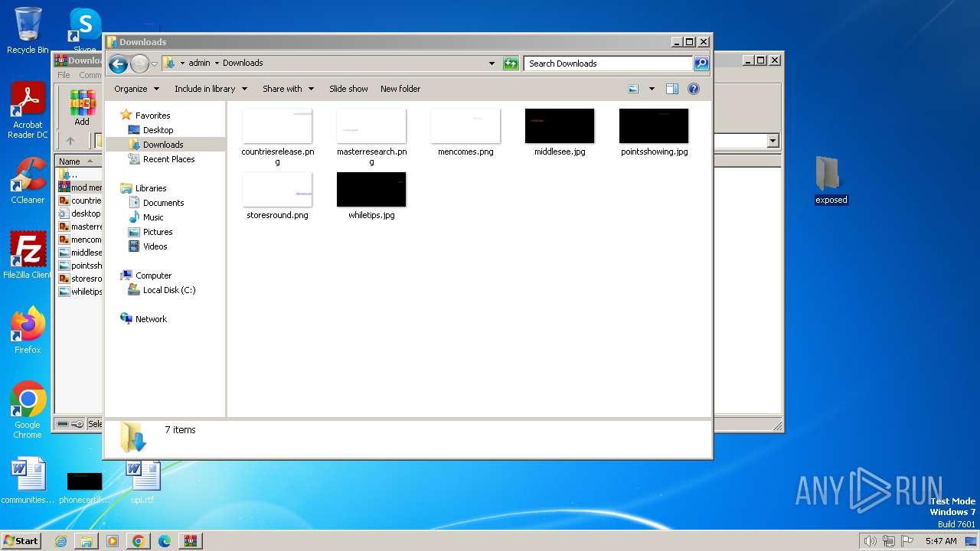Open the media player taskbar icon
This screenshot has height=551, width=980.
click(x=113, y=541)
